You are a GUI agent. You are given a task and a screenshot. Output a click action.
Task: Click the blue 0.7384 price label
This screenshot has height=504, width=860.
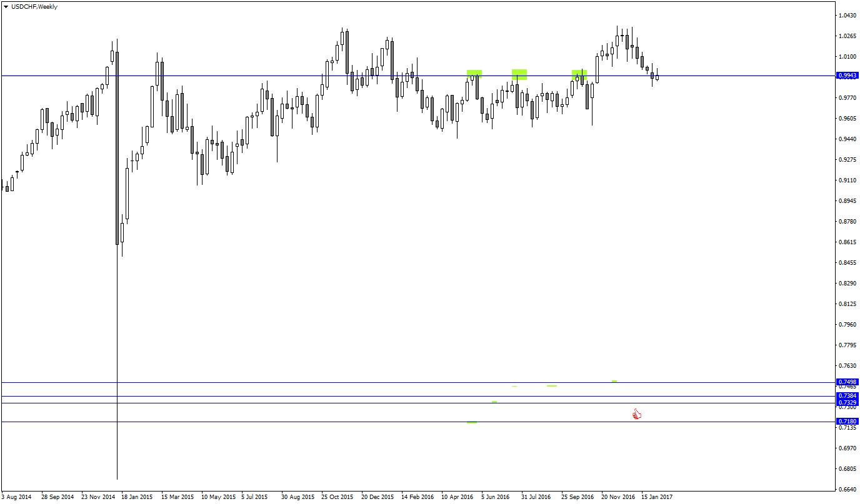[847, 396]
